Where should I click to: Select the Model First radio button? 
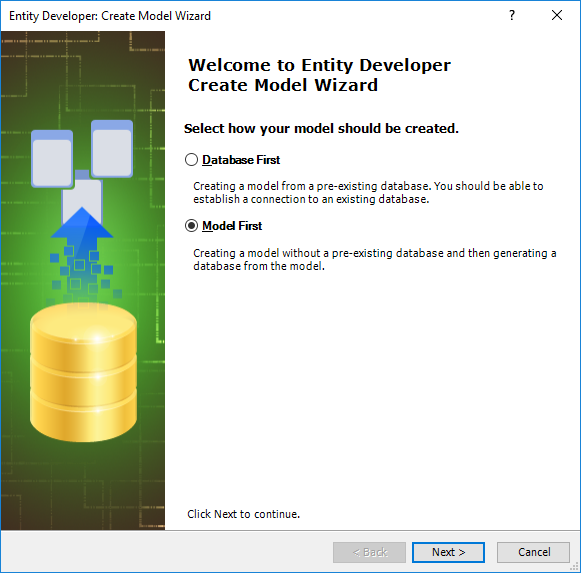191,226
